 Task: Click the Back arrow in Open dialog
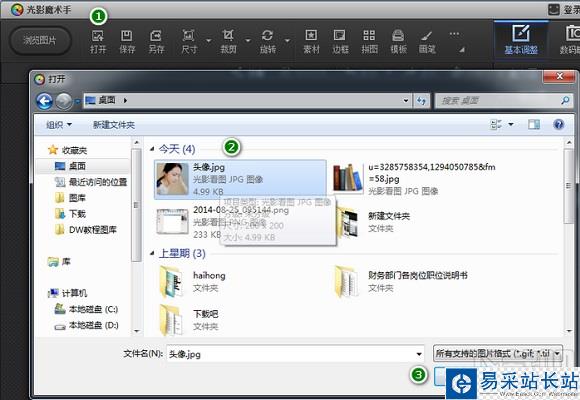[x=44, y=101]
